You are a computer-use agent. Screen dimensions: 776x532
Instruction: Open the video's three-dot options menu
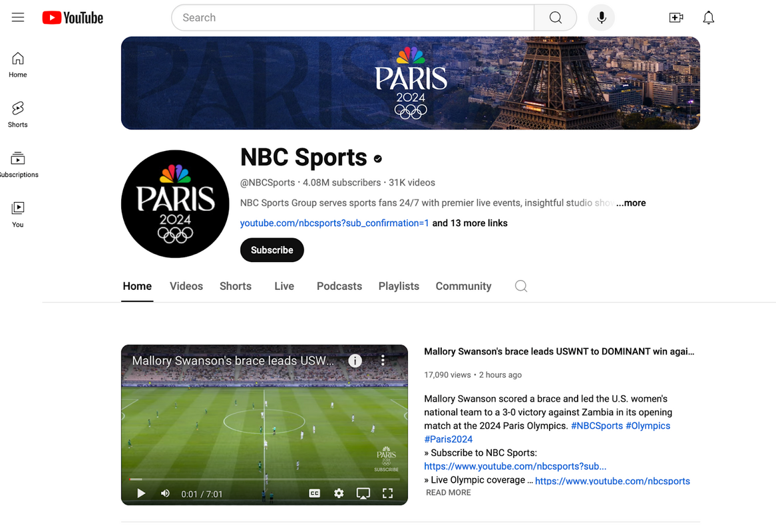pos(383,360)
